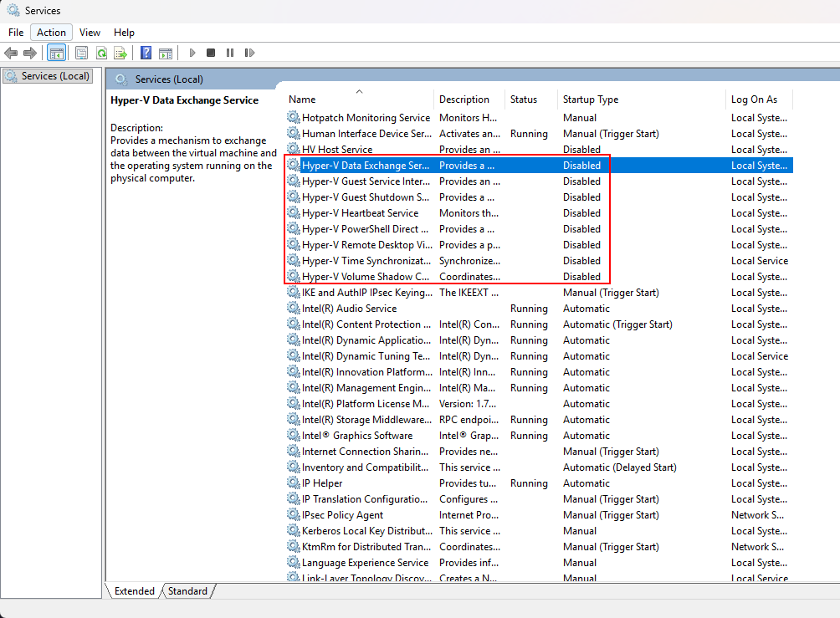Open the Help menu
This screenshot has width=840, height=618.
[x=124, y=33]
